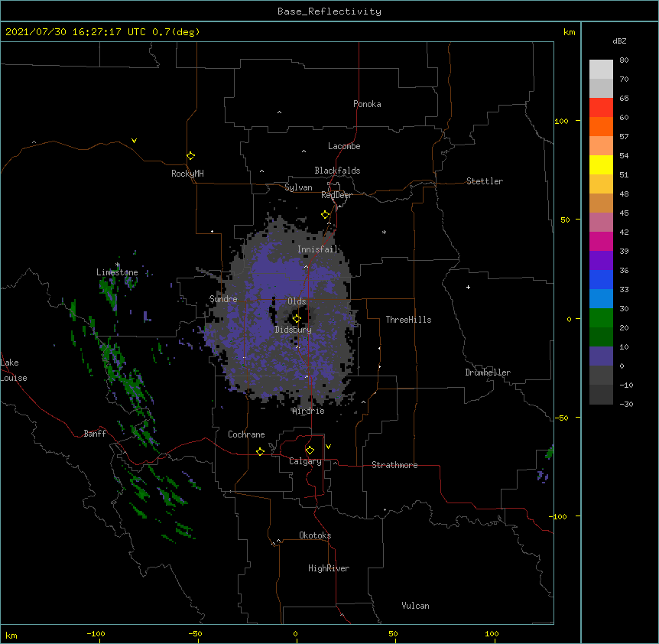This screenshot has height=644, width=659.
Task: Click the Airdrie city label
Action: click(x=309, y=411)
